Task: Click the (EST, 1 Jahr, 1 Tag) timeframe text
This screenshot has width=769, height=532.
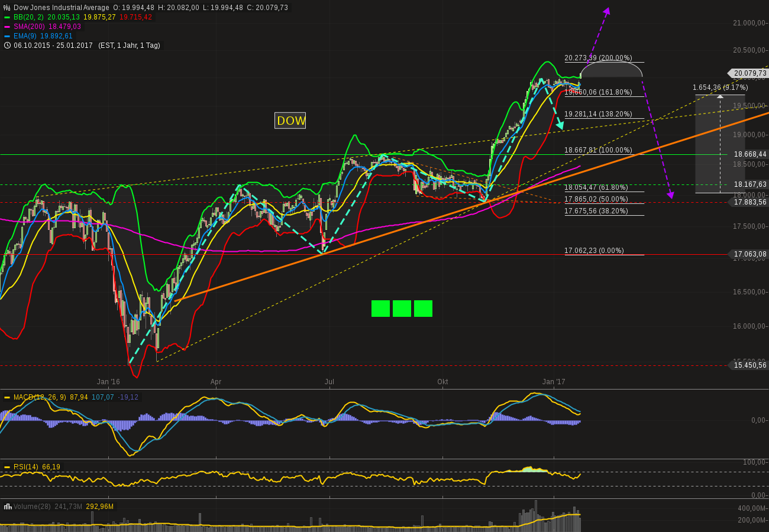Action: (128, 46)
